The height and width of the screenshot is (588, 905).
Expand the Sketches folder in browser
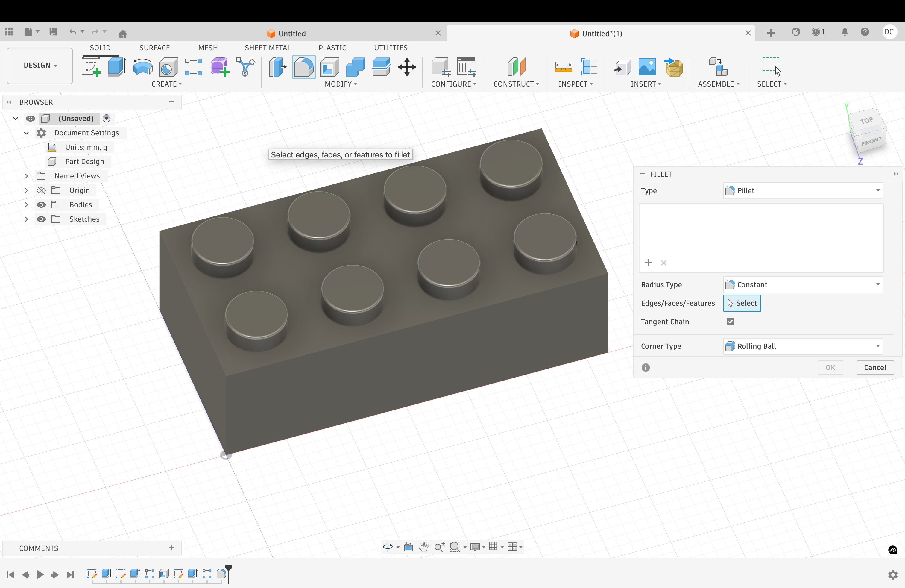26,219
